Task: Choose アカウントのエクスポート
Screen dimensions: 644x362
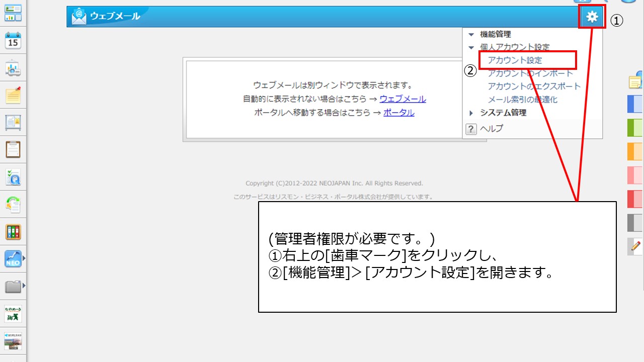Action: coord(534,86)
